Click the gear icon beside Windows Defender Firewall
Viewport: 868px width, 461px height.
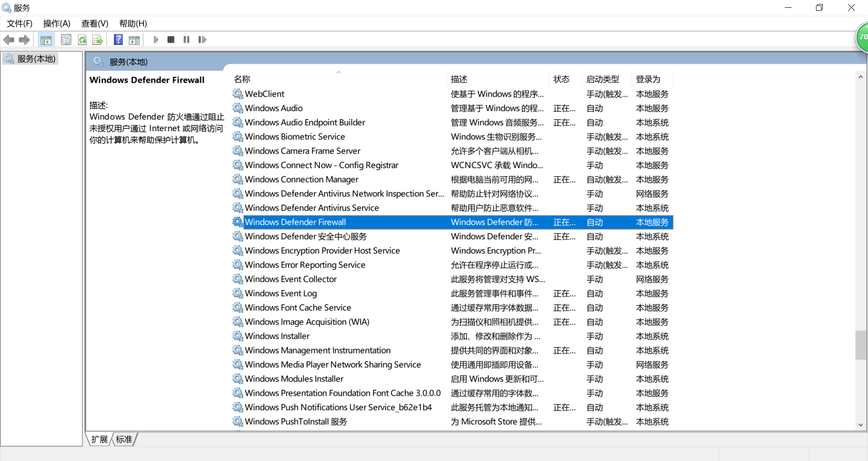(238, 222)
